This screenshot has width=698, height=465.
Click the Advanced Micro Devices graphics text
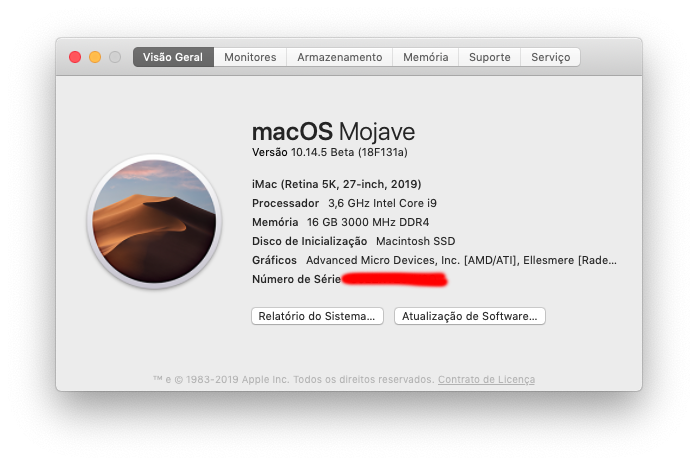tap(461, 260)
